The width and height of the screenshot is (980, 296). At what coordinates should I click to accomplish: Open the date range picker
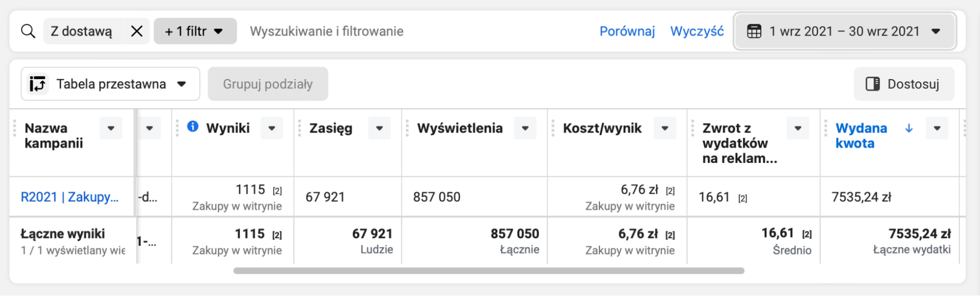click(844, 31)
